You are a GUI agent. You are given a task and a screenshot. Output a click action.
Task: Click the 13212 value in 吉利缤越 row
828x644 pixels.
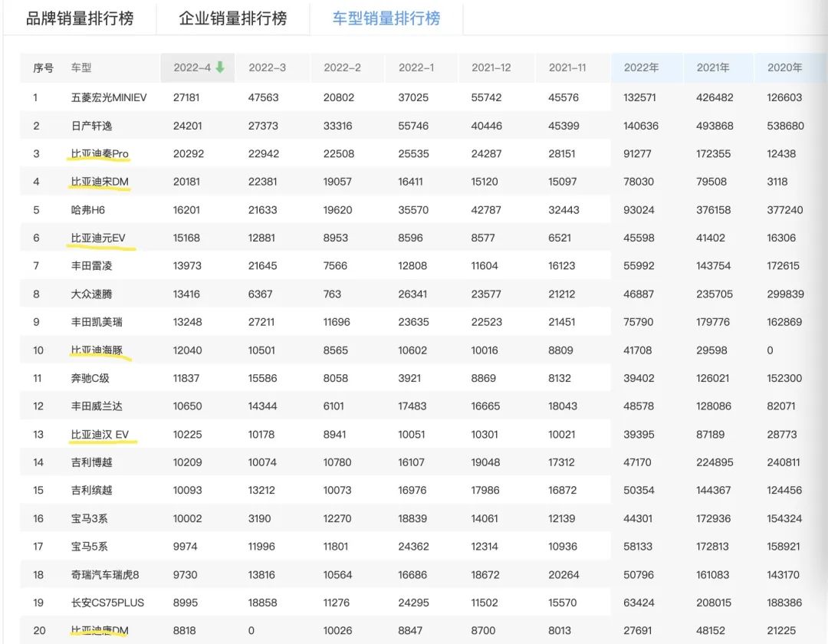tap(261, 491)
